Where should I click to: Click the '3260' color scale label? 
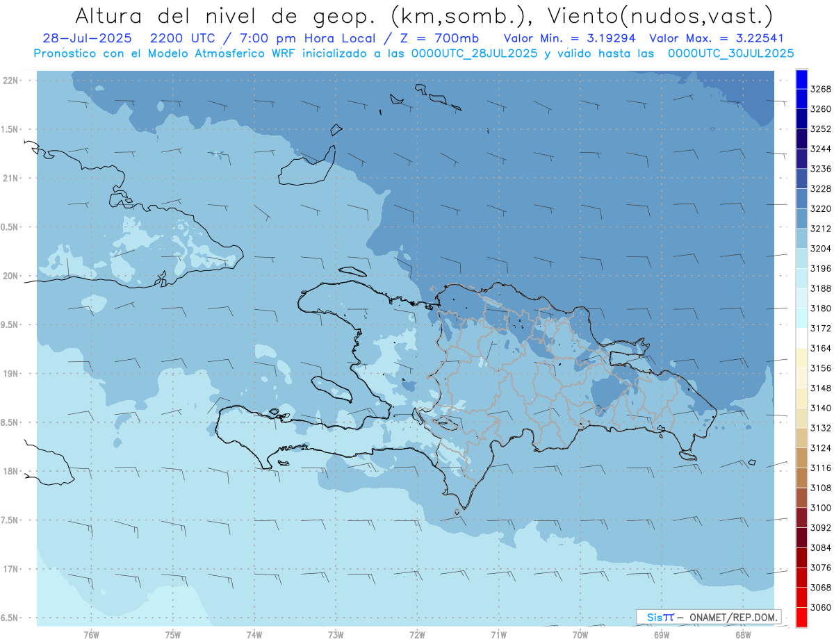[x=821, y=109]
